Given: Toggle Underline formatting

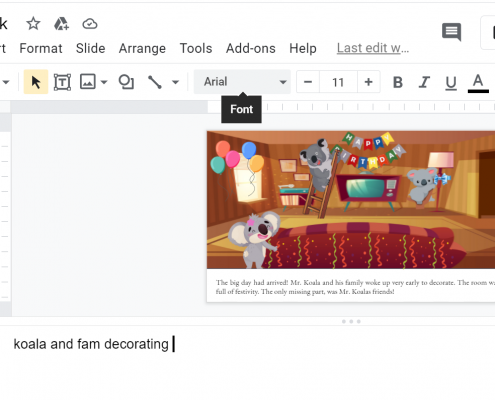Looking at the screenshot, I should point(451,83).
